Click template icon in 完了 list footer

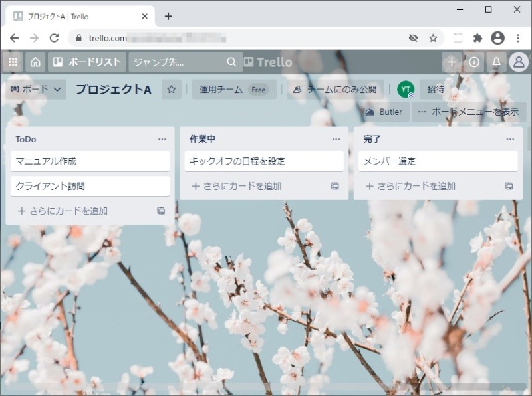point(509,186)
